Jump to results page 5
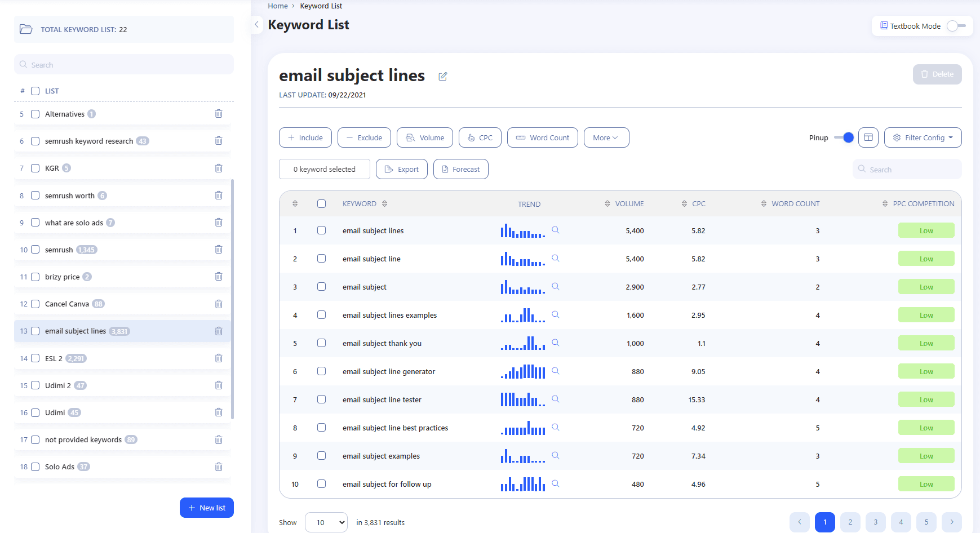Viewport: 980px width, 533px height. (x=926, y=522)
